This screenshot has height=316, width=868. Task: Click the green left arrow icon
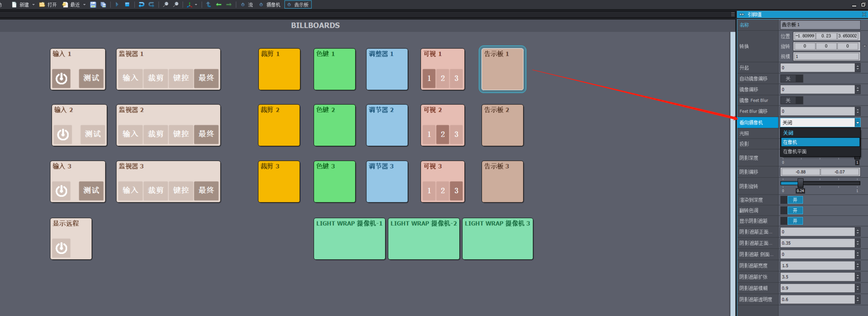219,5
